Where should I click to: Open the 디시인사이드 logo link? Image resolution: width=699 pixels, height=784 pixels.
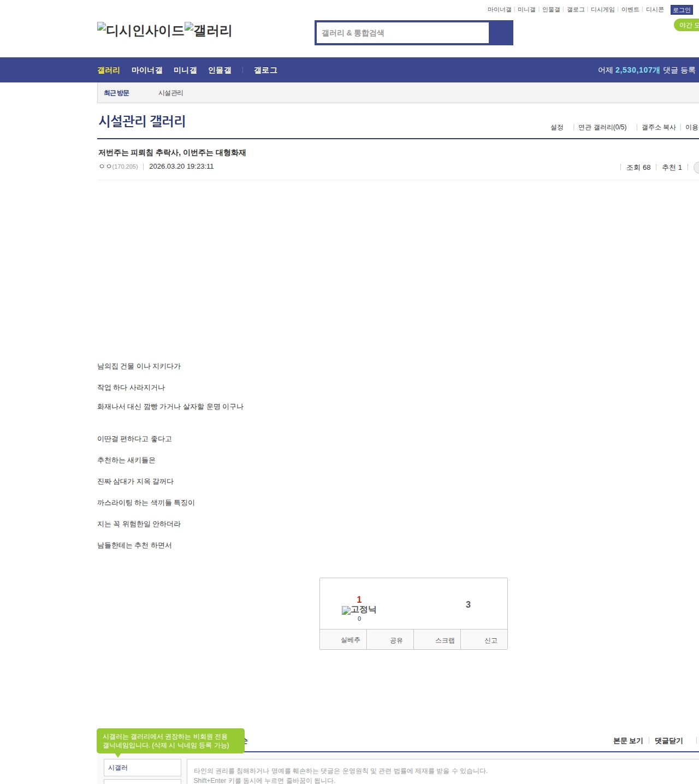[140, 31]
